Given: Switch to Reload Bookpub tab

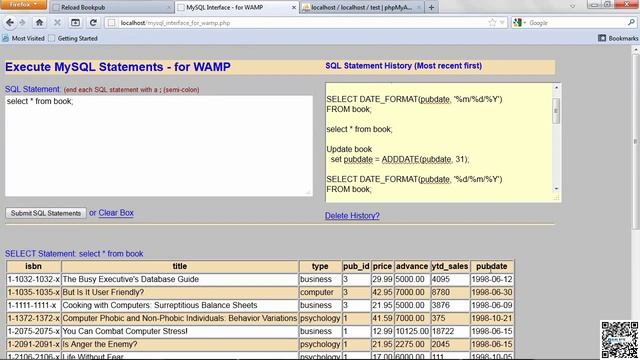Looking at the screenshot, I should 110,7.
